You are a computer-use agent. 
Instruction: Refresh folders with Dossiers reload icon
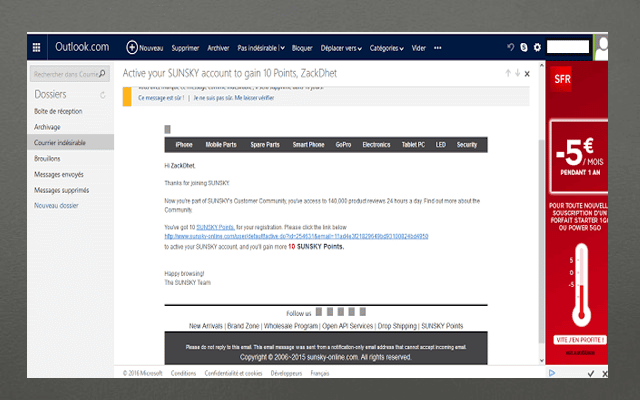click(102, 95)
